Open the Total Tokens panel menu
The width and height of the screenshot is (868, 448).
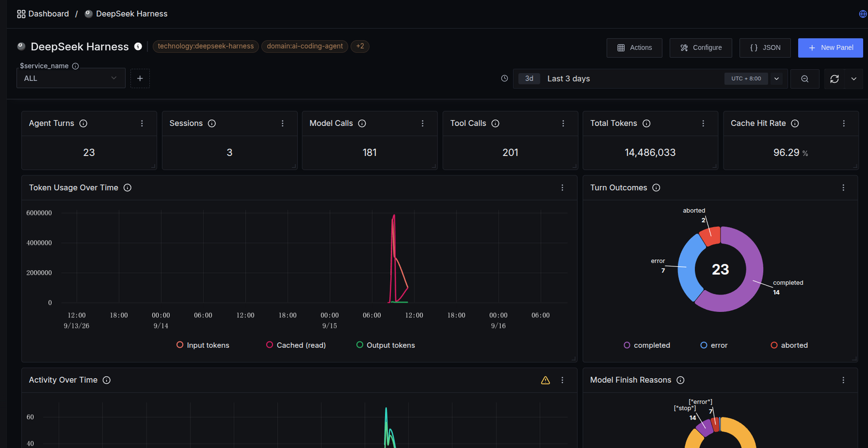pos(703,124)
